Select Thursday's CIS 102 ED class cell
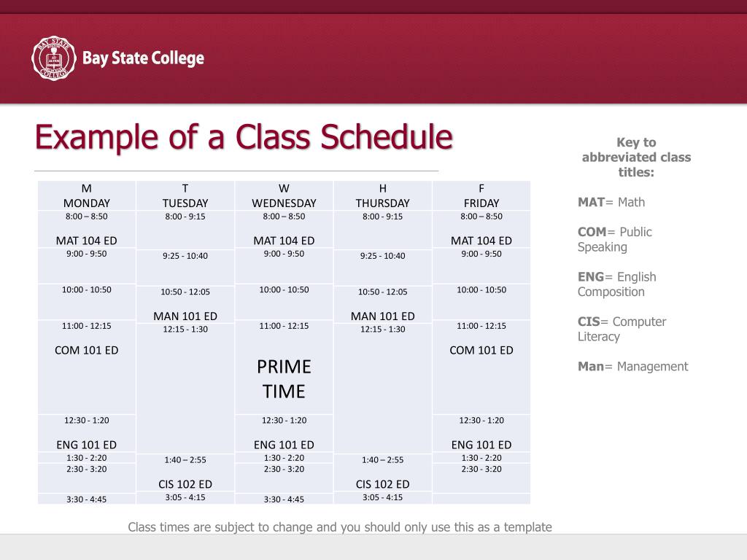The height and width of the screenshot is (560, 747). click(x=382, y=483)
